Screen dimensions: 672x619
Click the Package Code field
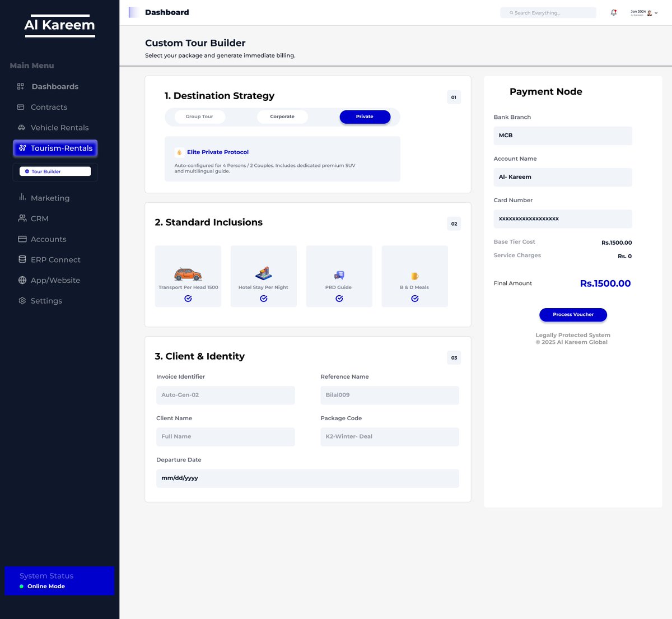(x=390, y=436)
